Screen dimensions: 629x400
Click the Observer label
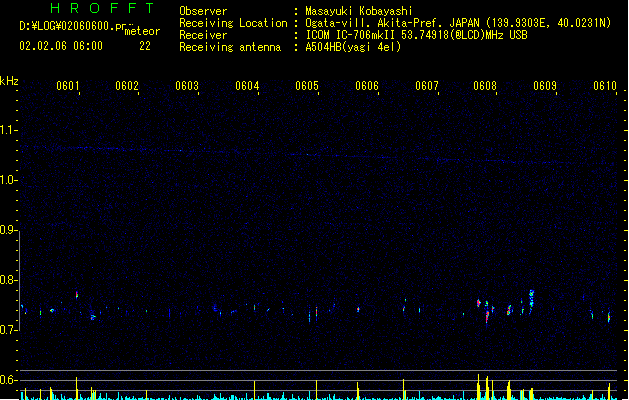click(x=203, y=11)
